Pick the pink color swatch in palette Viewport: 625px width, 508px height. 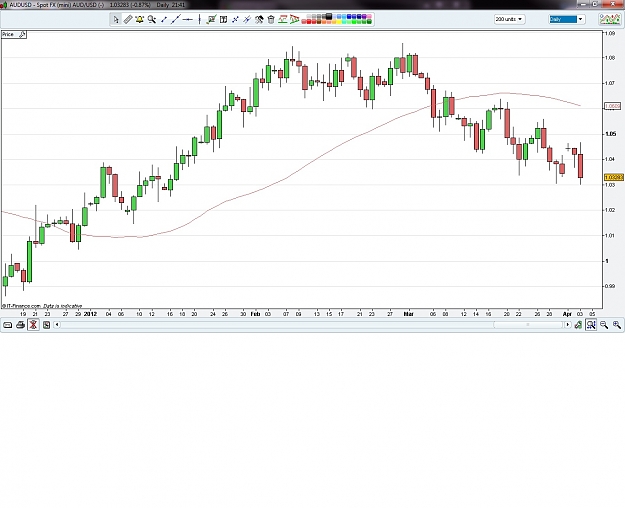[369, 17]
